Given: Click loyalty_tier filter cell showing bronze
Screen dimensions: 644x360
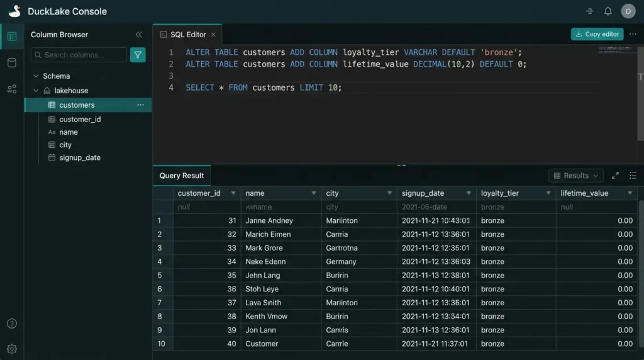Looking at the screenshot, I should (x=516, y=206).
